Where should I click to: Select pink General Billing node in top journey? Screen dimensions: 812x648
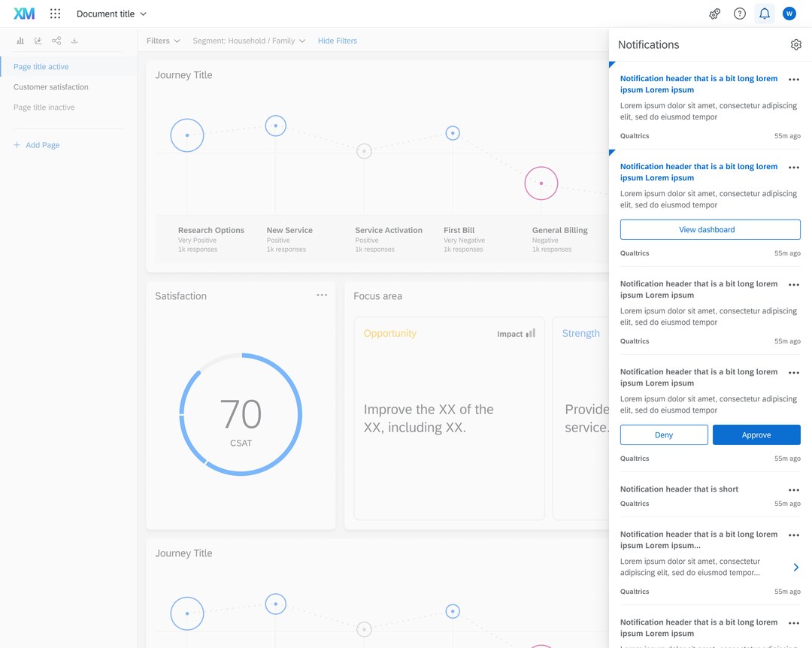pyautogui.click(x=541, y=183)
